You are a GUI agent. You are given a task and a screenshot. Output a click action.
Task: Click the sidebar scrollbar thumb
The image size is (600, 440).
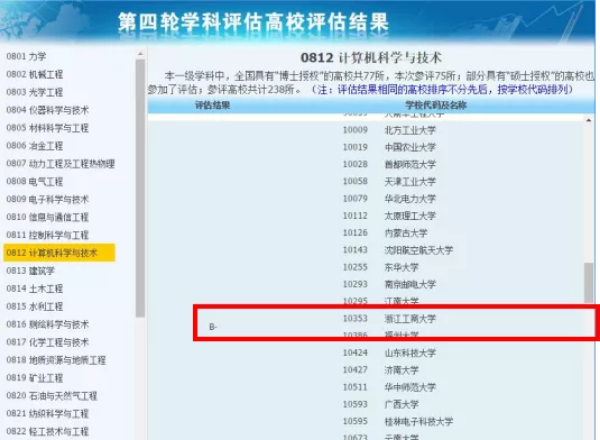coord(140,187)
